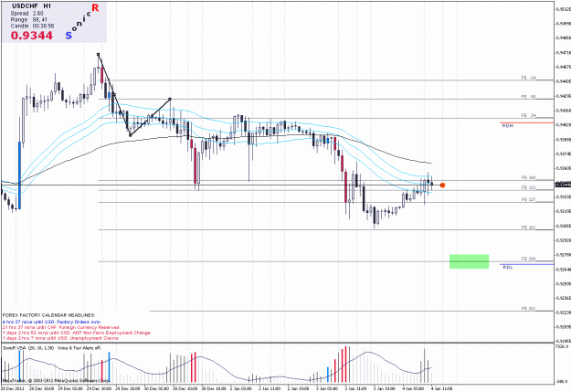Click the FE -24 Fibonacci level label
The width and height of the screenshot is (571, 392).
[x=528, y=78]
